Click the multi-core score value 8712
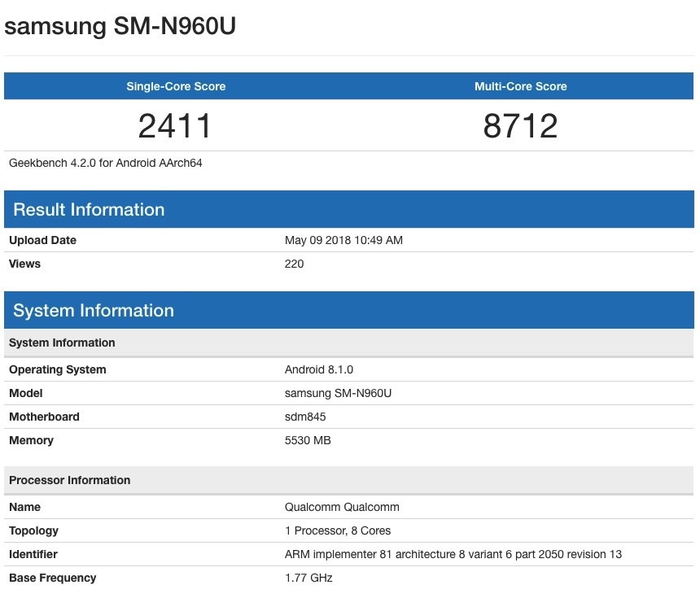 522,125
